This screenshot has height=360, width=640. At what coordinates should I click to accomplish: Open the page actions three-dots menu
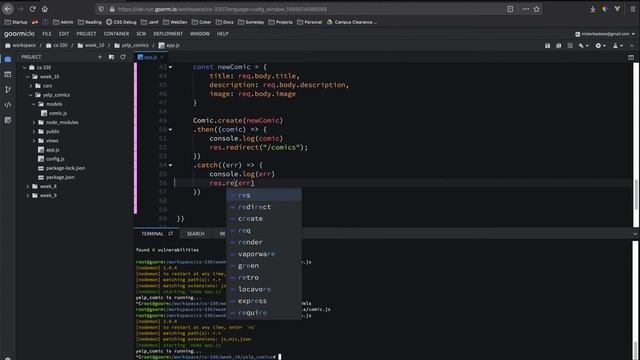pos(525,9)
